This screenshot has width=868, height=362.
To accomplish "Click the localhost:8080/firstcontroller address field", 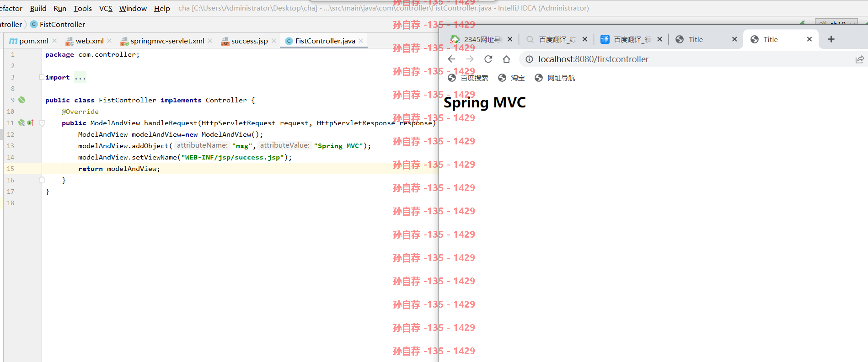I will tap(686, 59).
